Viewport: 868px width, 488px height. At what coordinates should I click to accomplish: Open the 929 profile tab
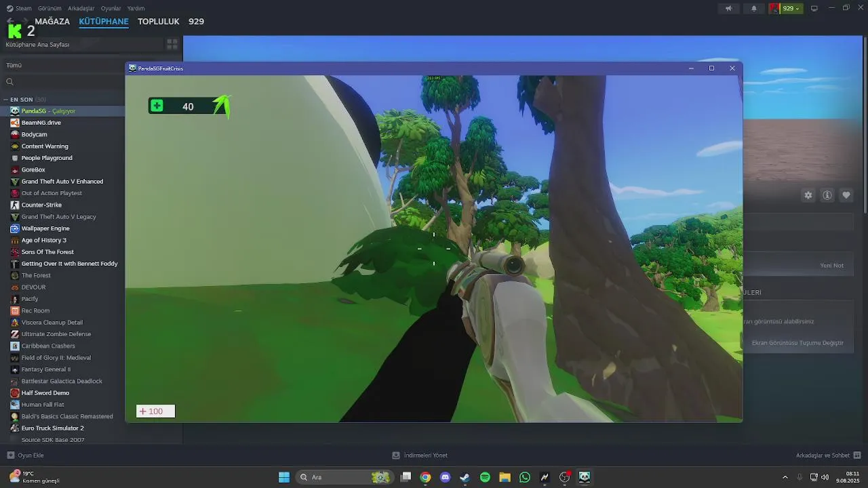(x=196, y=22)
